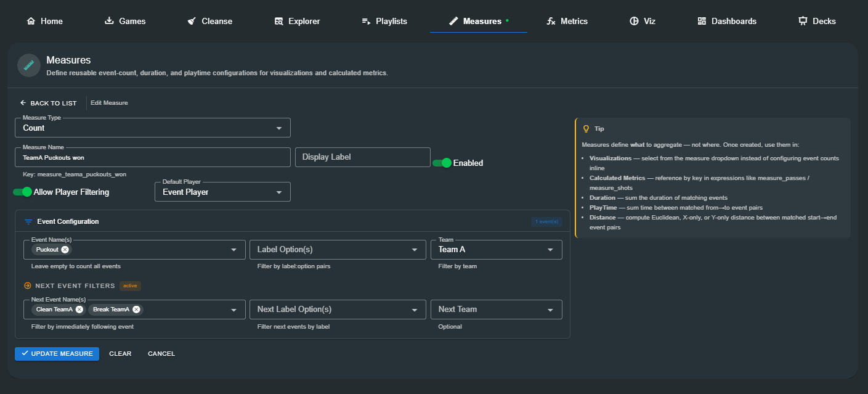Open the Default Player dropdown
Screen dimensions: 868x394
[x=222, y=192]
